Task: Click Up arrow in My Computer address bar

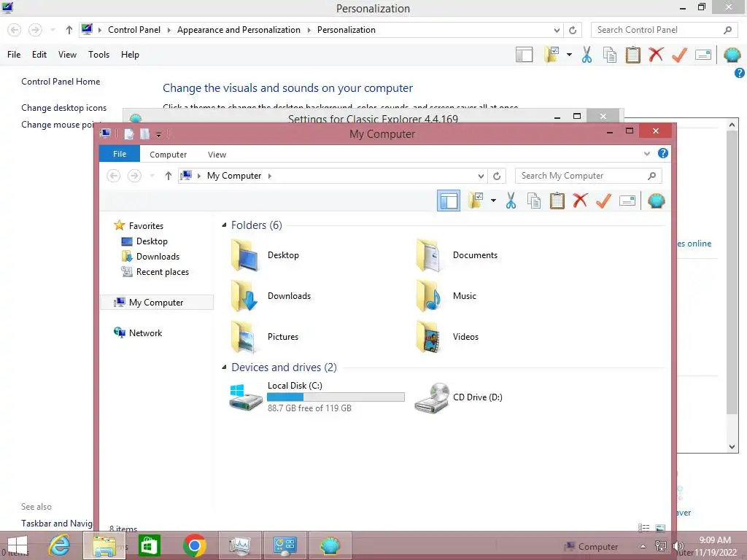Action: [x=168, y=176]
